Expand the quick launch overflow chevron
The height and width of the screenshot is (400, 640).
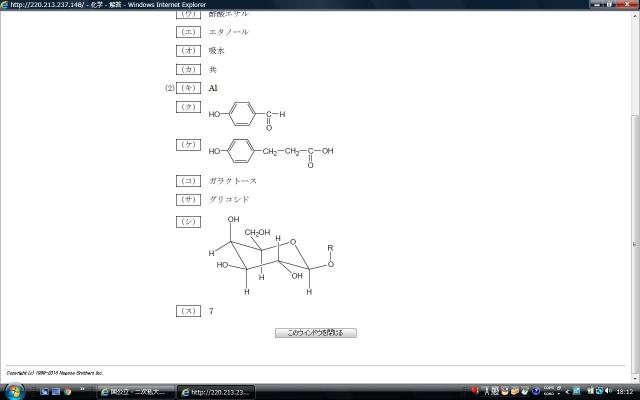click(82, 389)
